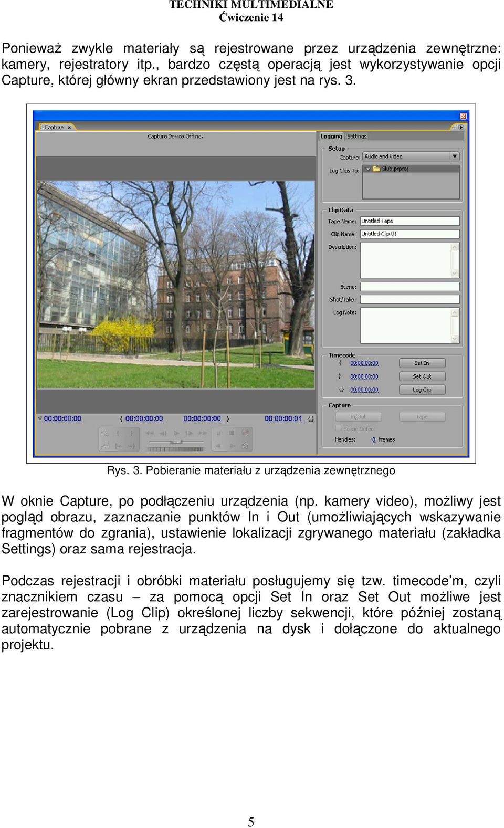The height and width of the screenshot is (828, 504).
Task: Click the playhead triangle beside the current timecode
Action: 40,418
